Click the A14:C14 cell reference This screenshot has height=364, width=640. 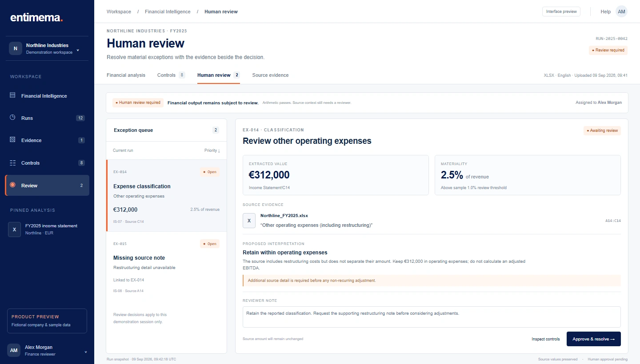(613, 221)
